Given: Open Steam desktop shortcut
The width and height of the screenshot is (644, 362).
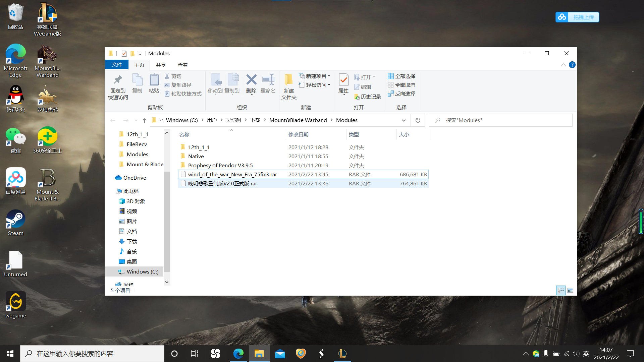Looking at the screenshot, I should [15, 223].
